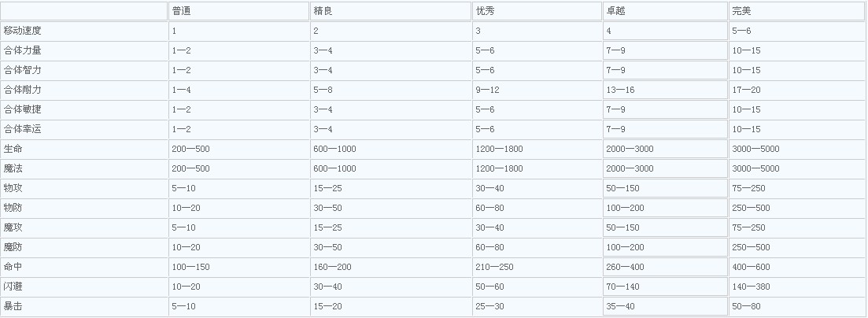Select the 13—16 cell in 合体耐力 row
868x318 pixels.
click(x=620, y=90)
